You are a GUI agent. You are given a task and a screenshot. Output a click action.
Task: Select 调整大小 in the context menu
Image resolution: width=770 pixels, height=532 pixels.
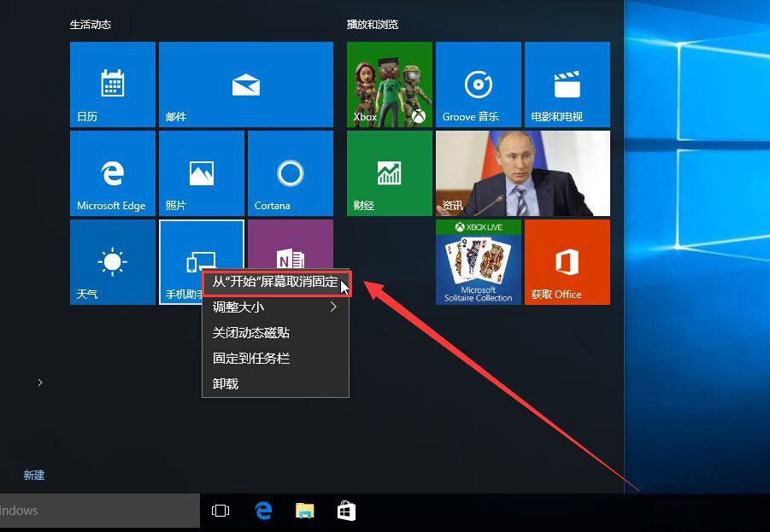tap(275, 307)
